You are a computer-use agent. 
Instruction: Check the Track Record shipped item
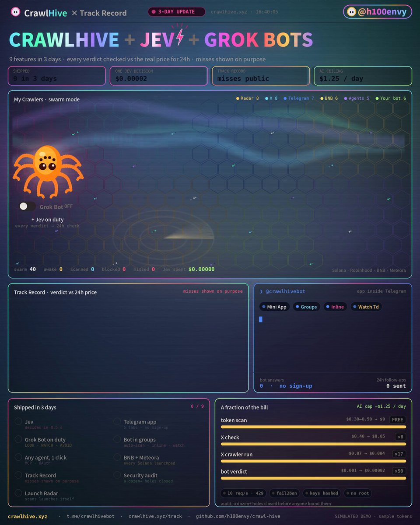pyautogui.click(x=18, y=475)
